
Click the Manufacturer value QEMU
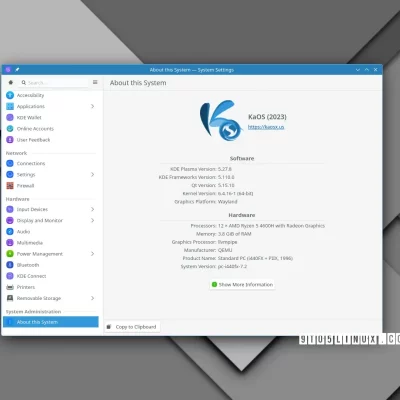point(225,250)
